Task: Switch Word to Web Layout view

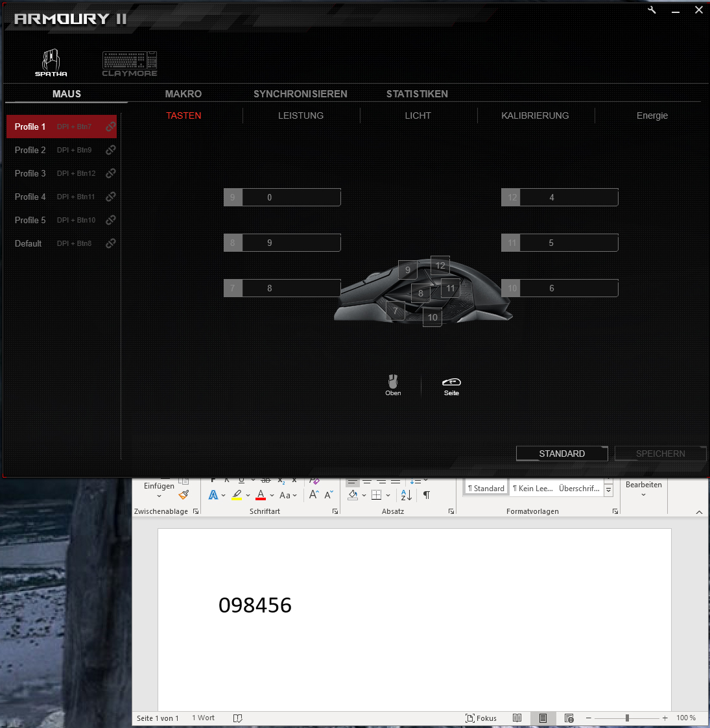Action: pos(569,718)
